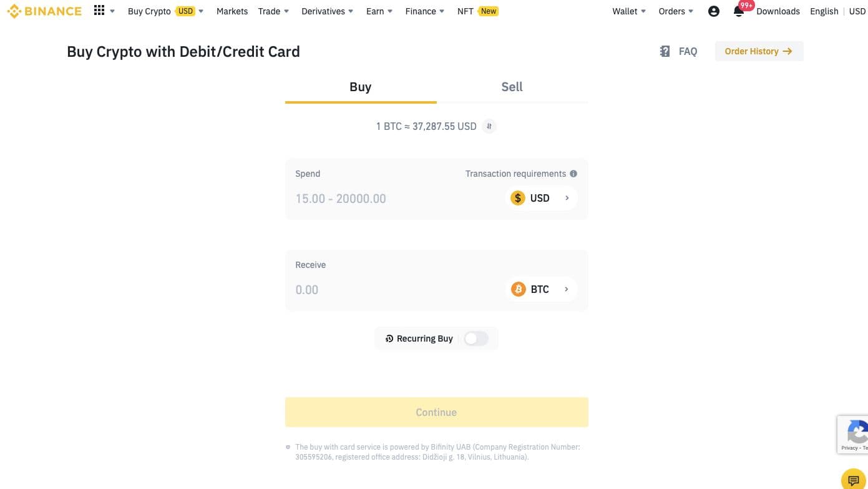Click the Transaction requirements info icon
868x489 pixels.
click(573, 174)
